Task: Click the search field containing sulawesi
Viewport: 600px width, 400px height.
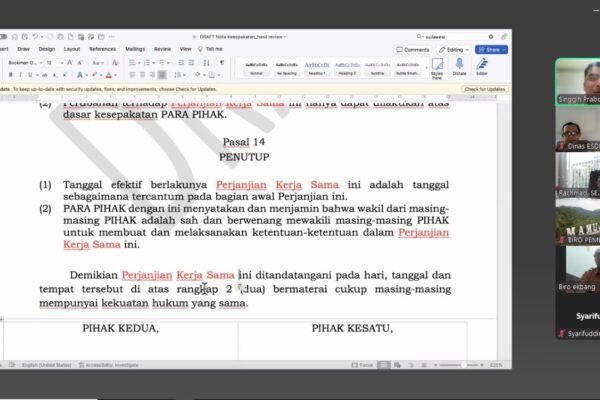Action: pyautogui.click(x=455, y=37)
